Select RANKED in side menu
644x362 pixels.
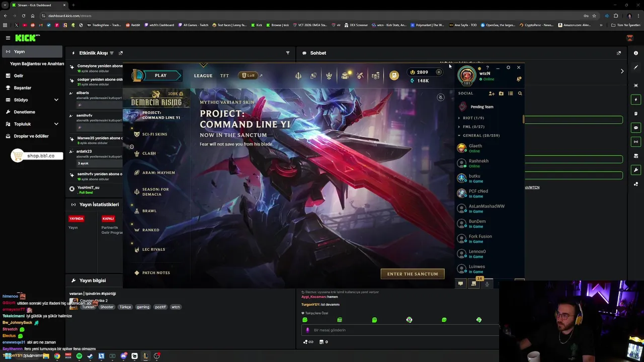[150, 230]
